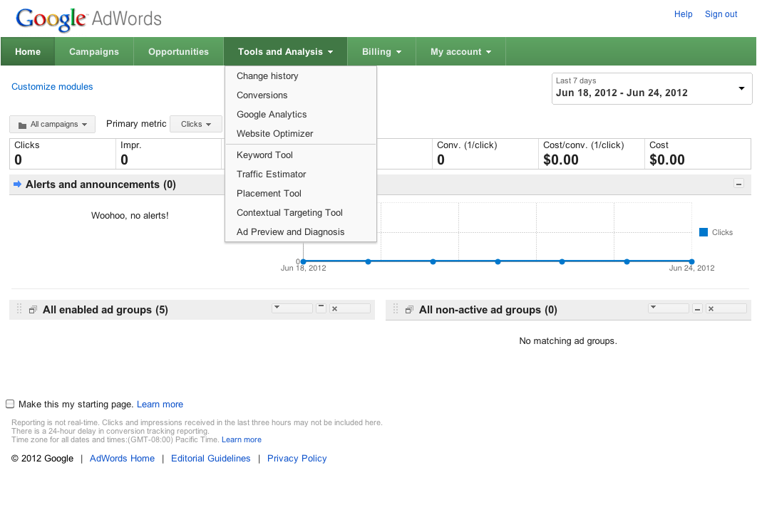Choose Ad Preview and Diagnosis

(x=301, y=232)
